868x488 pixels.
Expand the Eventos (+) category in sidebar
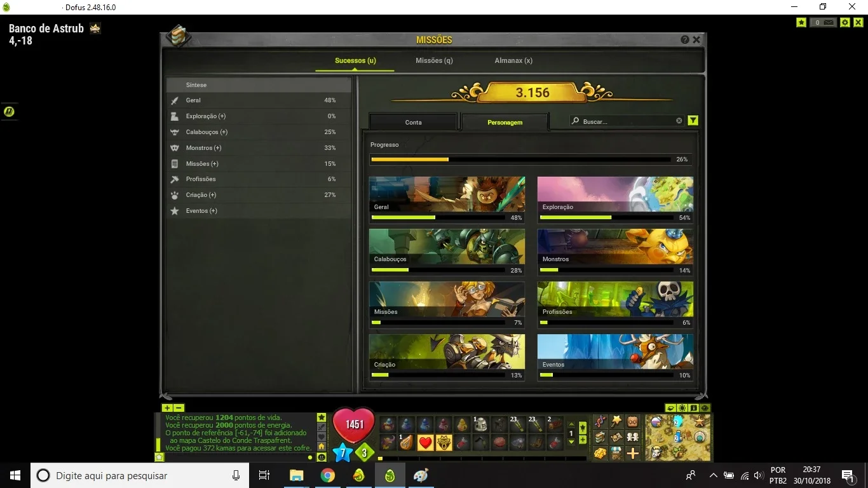click(259, 211)
